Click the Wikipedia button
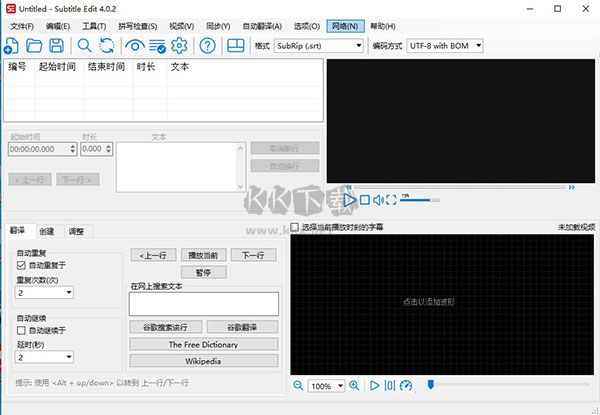 (x=203, y=360)
